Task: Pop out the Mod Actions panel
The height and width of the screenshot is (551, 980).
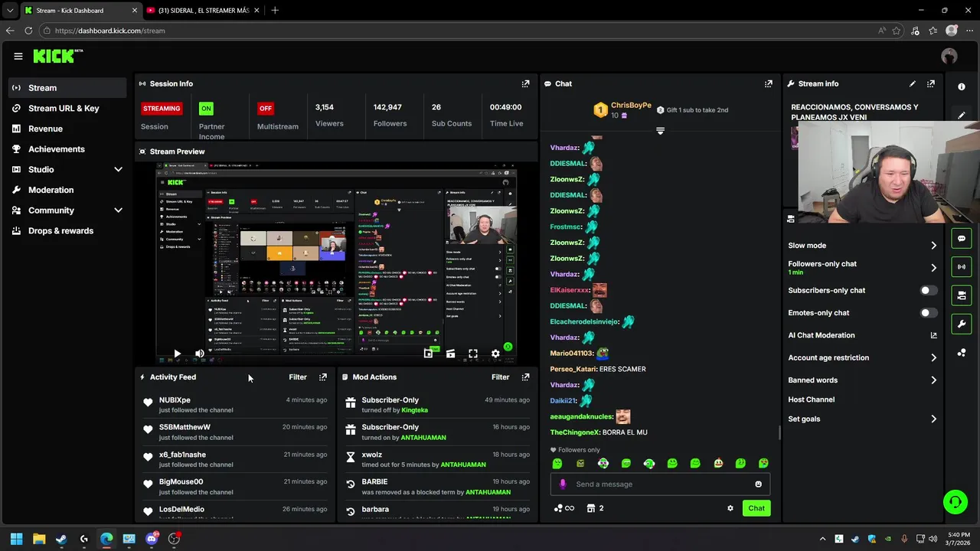Action: tap(525, 377)
